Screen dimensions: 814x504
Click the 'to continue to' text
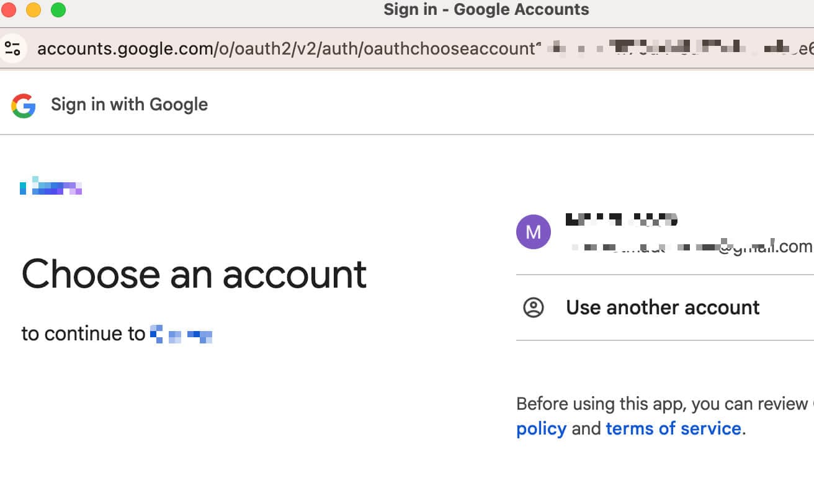pos(83,334)
